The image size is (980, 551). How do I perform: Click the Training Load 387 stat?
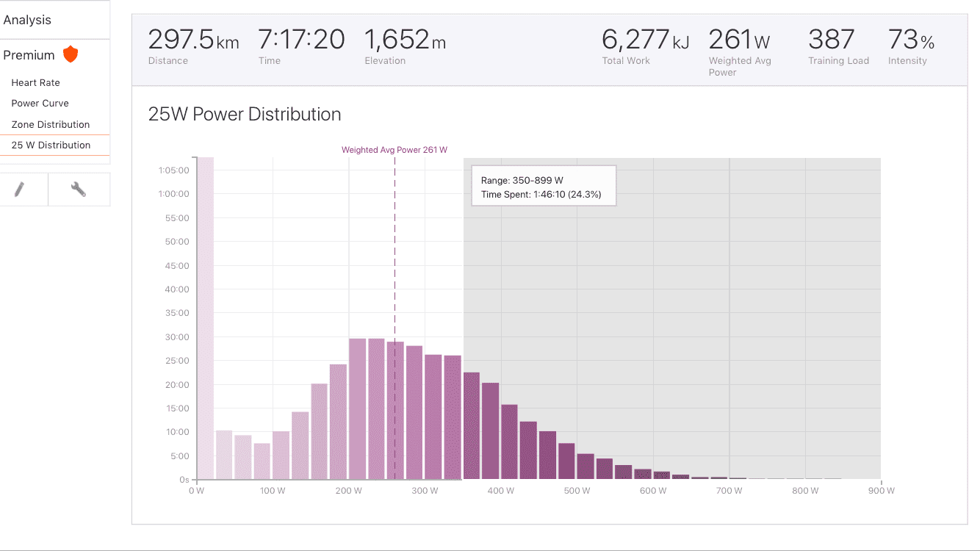click(x=838, y=46)
